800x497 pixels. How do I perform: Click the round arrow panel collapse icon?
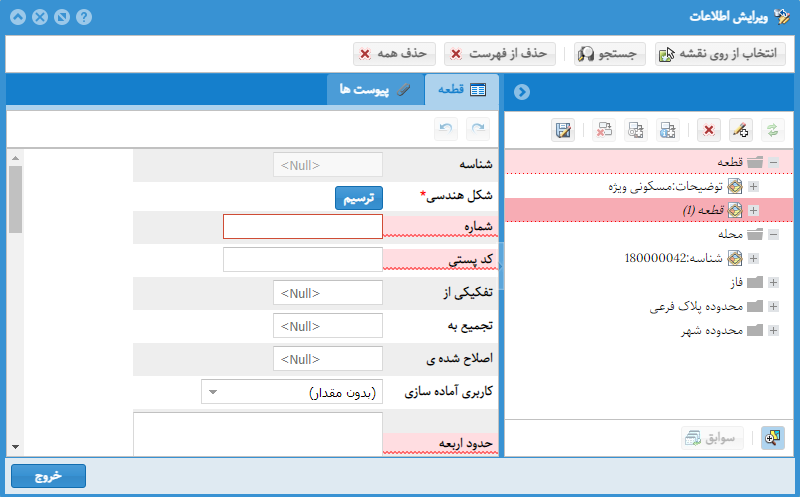click(522, 92)
